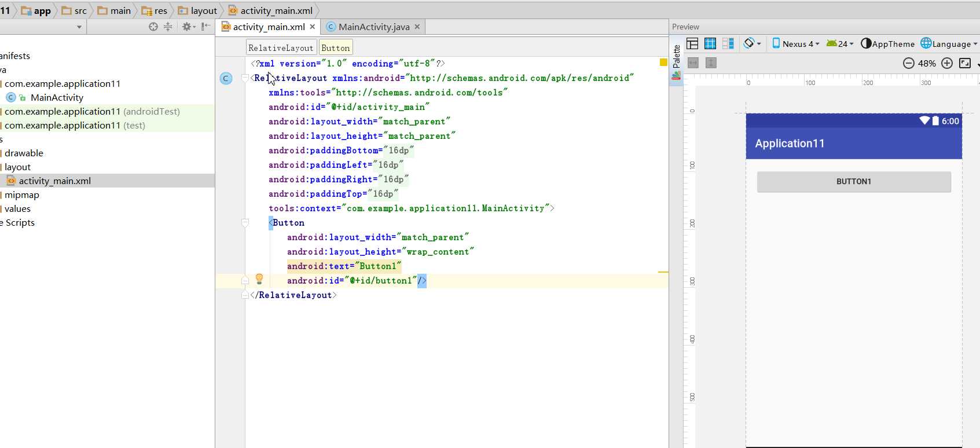
Task: Select RelativeLayout breadcrumb in editor
Action: (x=281, y=48)
